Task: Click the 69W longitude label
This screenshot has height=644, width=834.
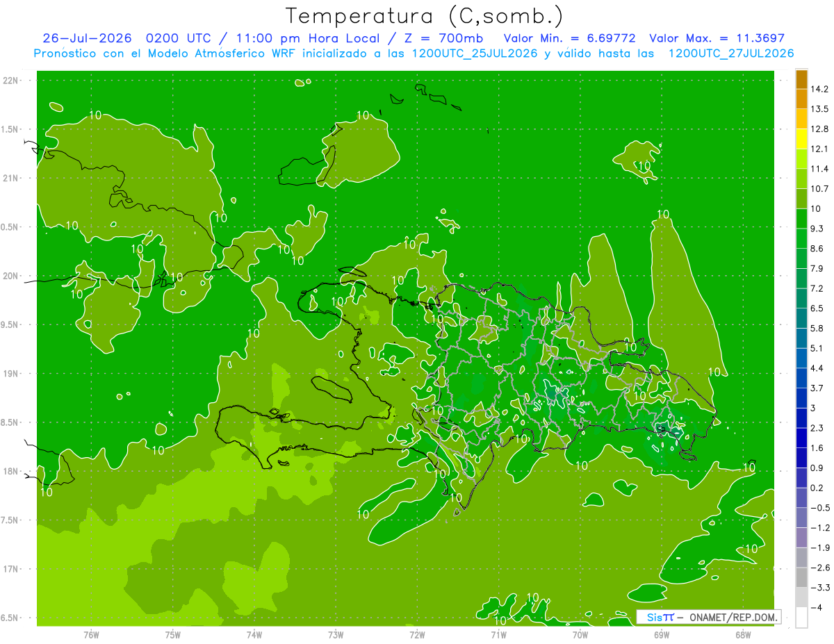Action: (662, 634)
